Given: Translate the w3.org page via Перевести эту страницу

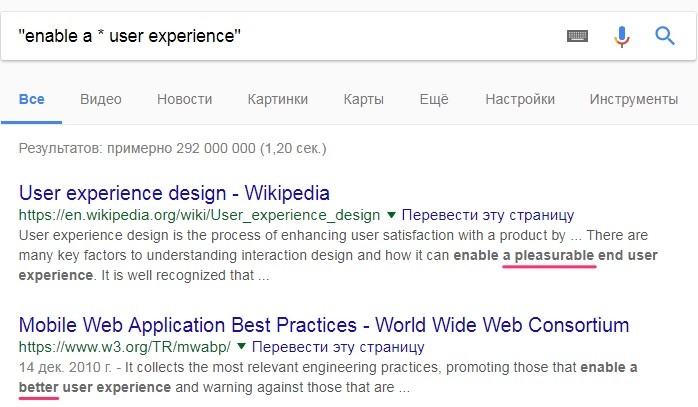Looking at the screenshot, I should click(x=338, y=346).
